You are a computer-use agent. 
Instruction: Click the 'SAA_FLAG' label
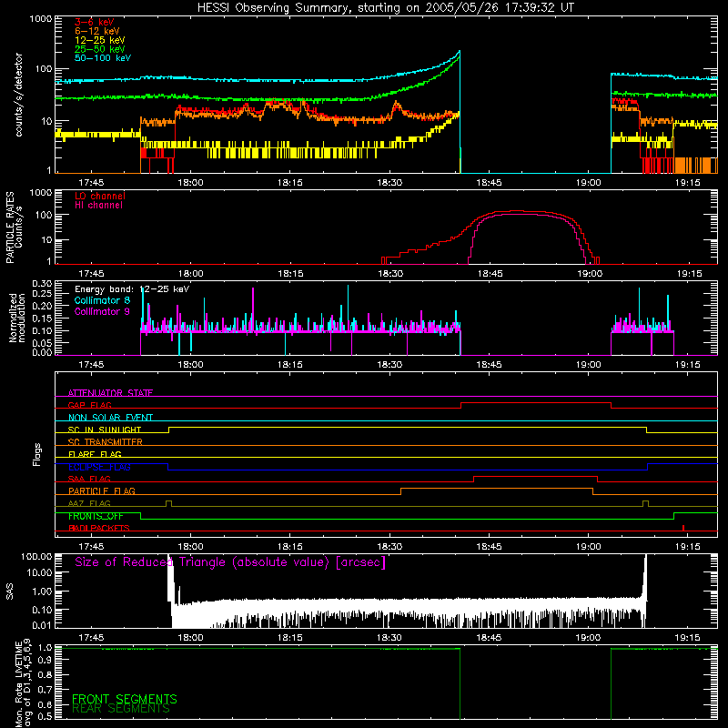pos(89,479)
